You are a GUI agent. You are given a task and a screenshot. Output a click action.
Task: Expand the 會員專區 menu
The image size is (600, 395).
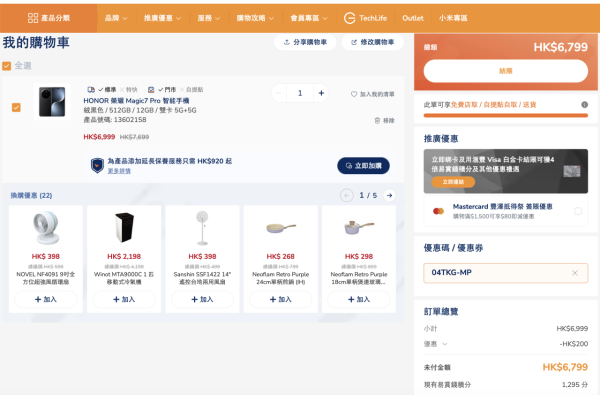point(309,18)
